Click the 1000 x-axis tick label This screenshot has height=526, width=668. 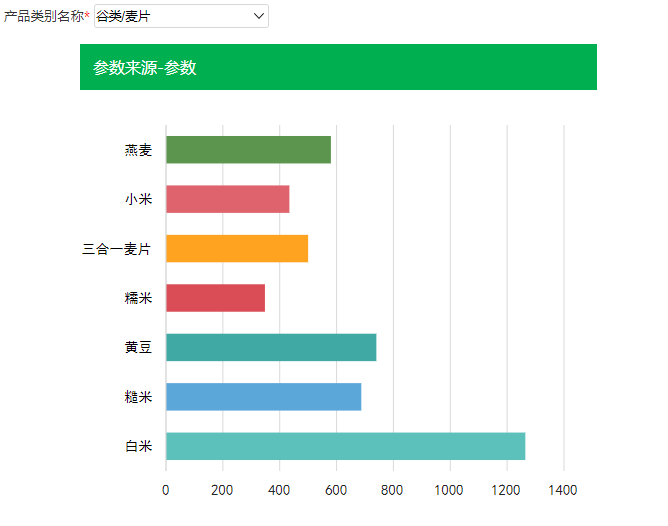449,490
